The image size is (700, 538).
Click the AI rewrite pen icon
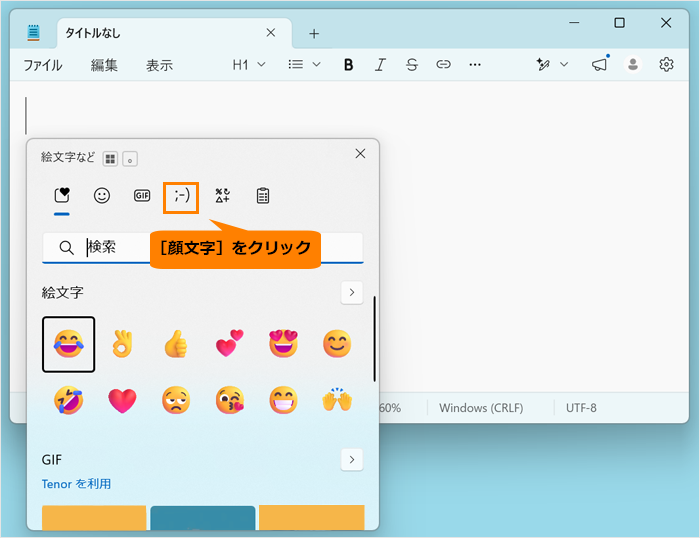(x=543, y=65)
